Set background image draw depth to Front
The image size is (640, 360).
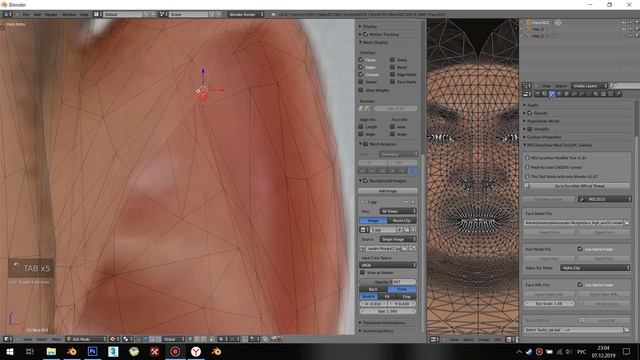coord(402,289)
